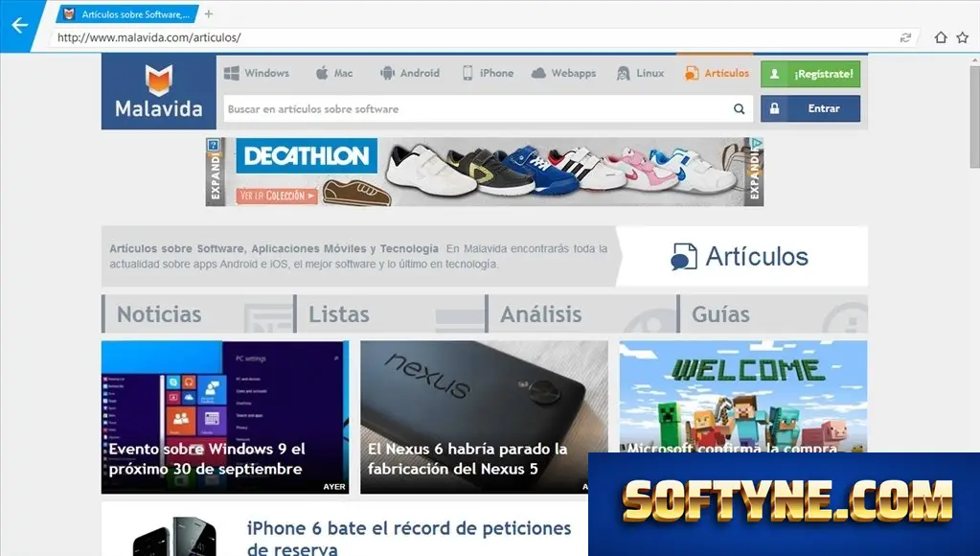
Task: Click the ad info icon on Decathlon banner
Action: click(213, 145)
